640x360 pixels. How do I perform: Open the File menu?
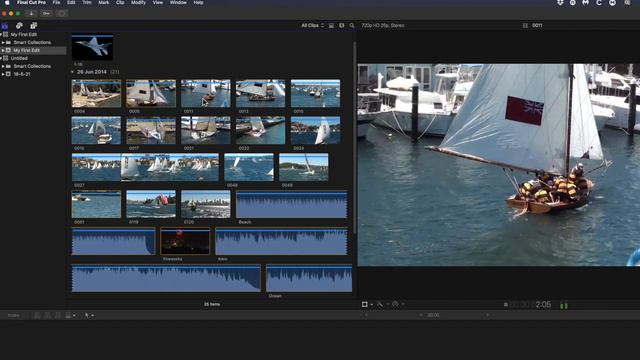click(x=56, y=2)
